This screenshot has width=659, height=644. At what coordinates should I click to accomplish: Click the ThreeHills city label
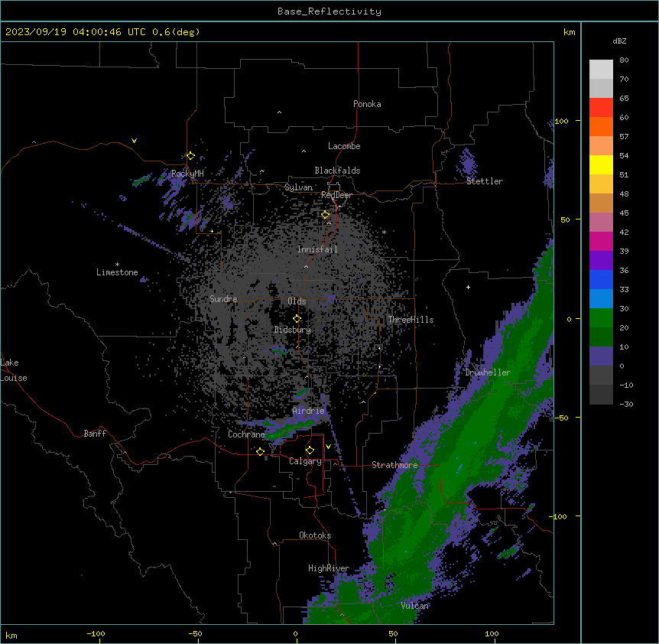coord(411,320)
